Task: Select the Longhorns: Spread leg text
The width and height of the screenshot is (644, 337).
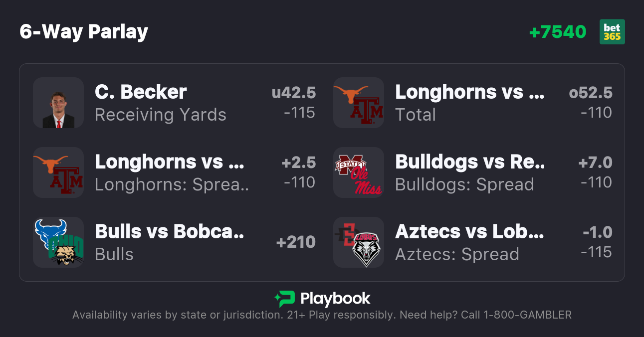Action: pyautogui.click(x=172, y=184)
